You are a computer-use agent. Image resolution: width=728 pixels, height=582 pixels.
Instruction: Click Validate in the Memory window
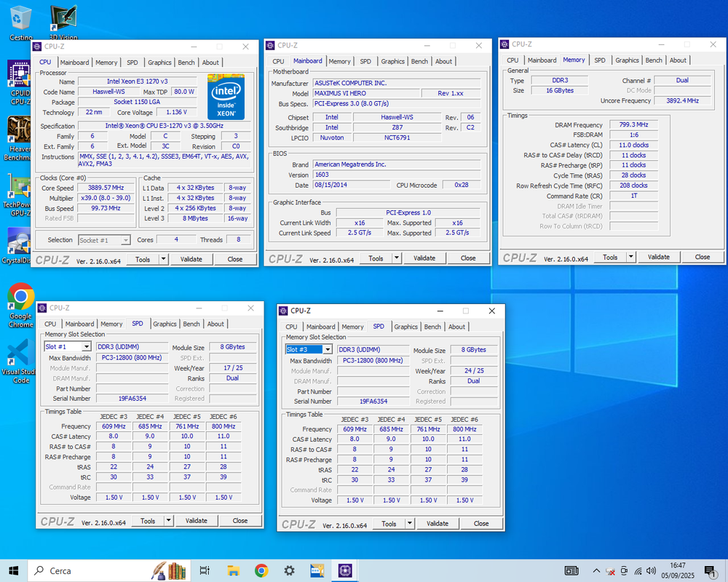pyautogui.click(x=658, y=257)
